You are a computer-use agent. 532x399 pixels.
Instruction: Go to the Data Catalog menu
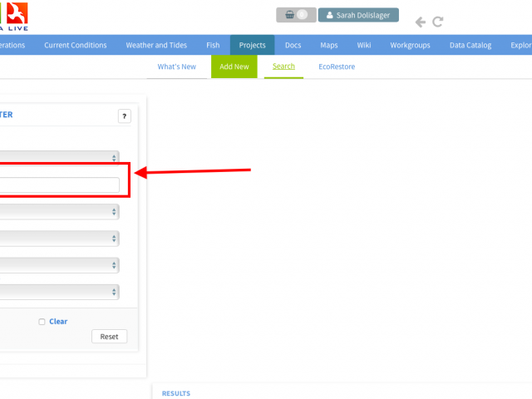(470, 46)
